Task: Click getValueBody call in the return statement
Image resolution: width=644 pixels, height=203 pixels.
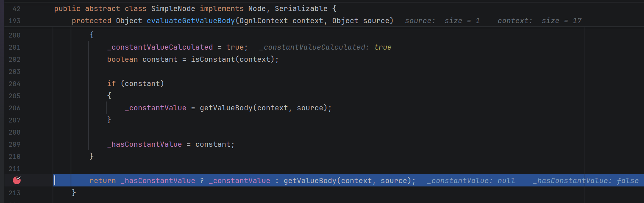Action: tap(310, 181)
